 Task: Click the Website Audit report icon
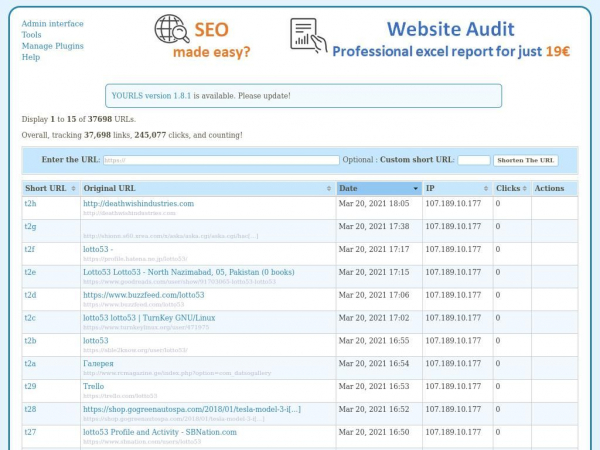(x=308, y=35)
